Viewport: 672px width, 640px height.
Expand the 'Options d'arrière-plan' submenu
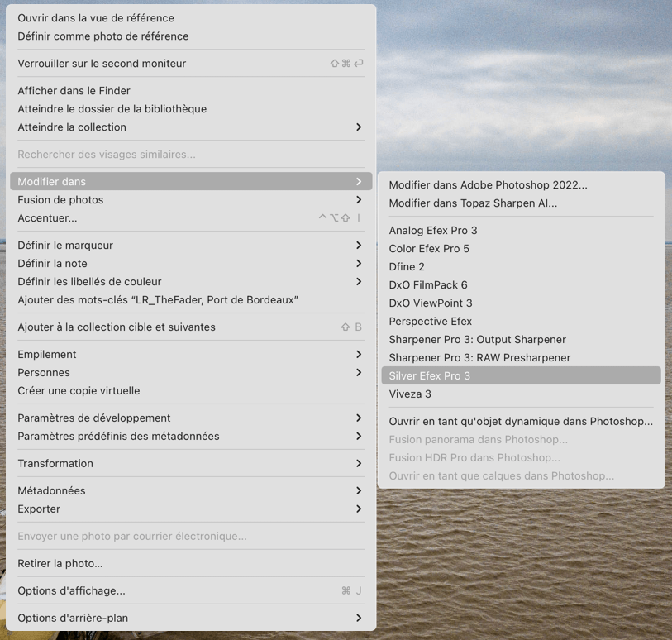pyautogui.click(x=191, y=618)
